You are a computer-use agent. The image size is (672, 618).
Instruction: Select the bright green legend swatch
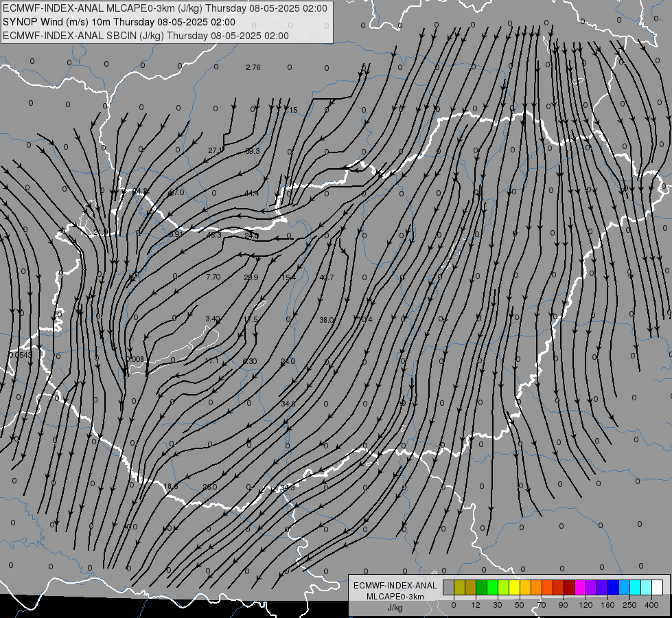click(x=492, y=587)
